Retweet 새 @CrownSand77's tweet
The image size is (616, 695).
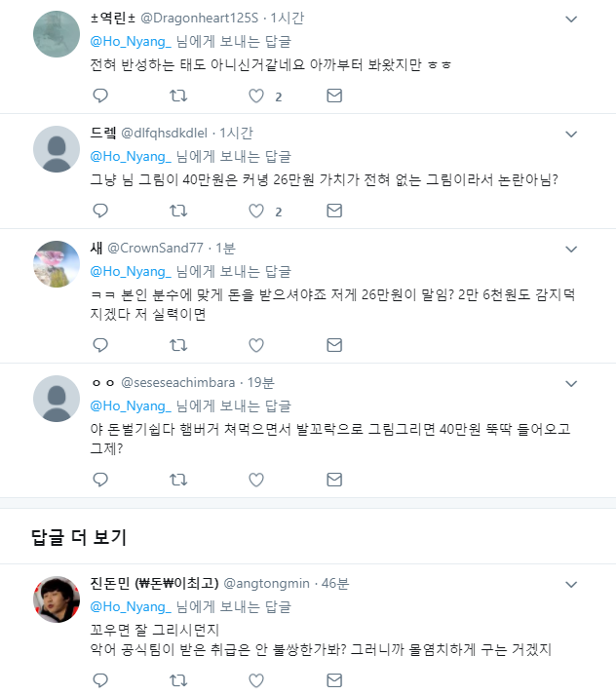tap(177, 345)
